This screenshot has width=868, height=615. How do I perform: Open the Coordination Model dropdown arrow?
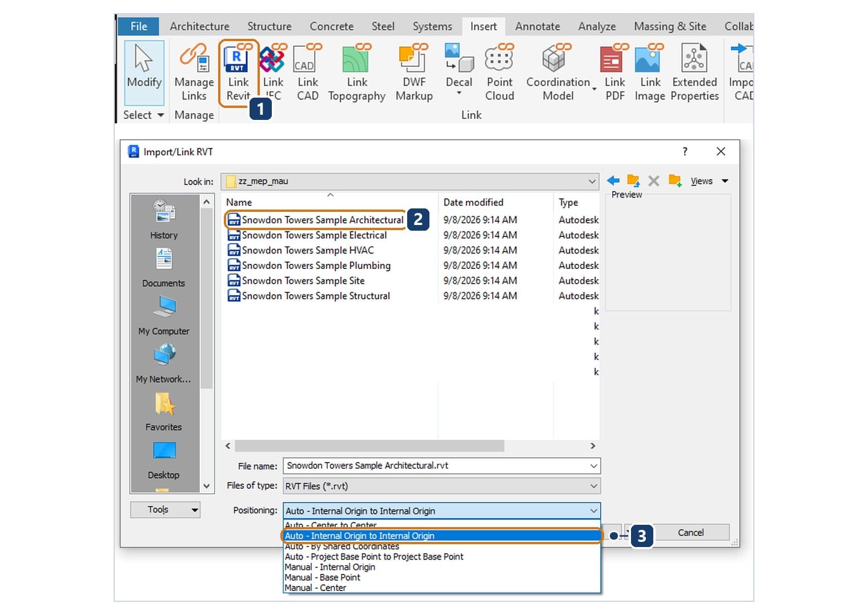594,89
